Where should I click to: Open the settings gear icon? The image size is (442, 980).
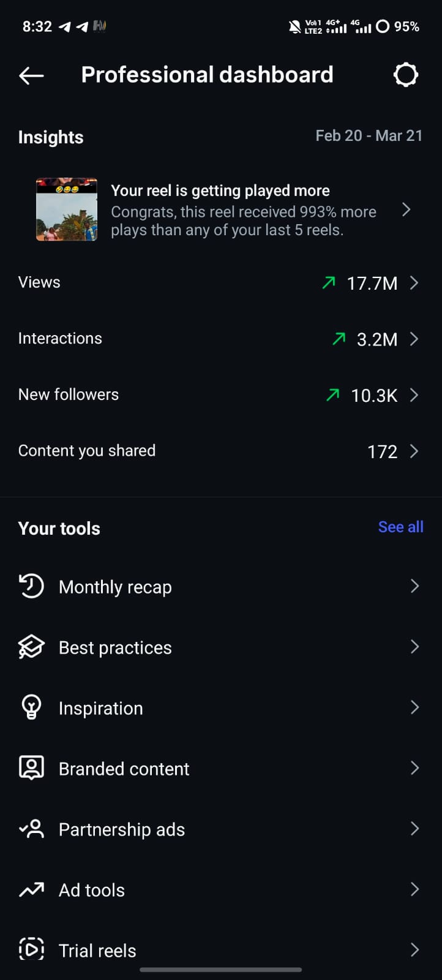pyautogui.click(x=405, y=75)
